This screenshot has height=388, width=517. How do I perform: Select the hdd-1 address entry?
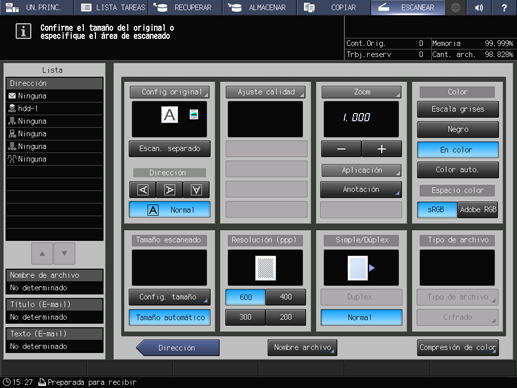click(54, 108)
